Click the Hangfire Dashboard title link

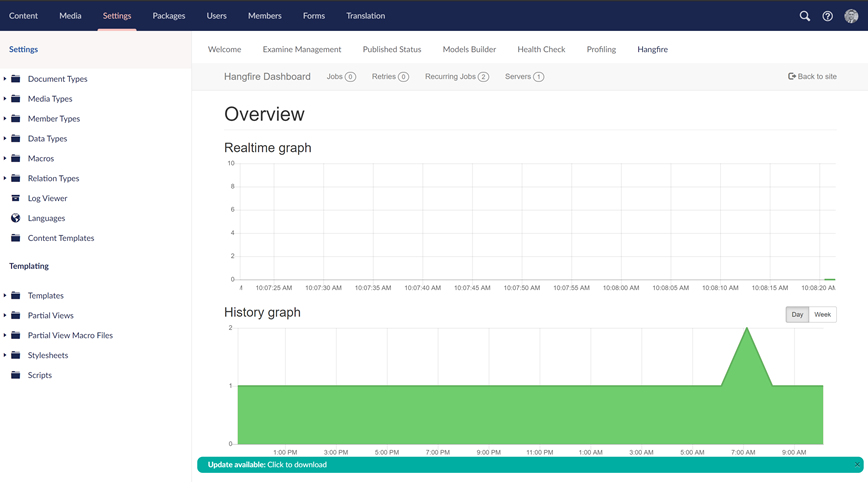click(267, 76)
